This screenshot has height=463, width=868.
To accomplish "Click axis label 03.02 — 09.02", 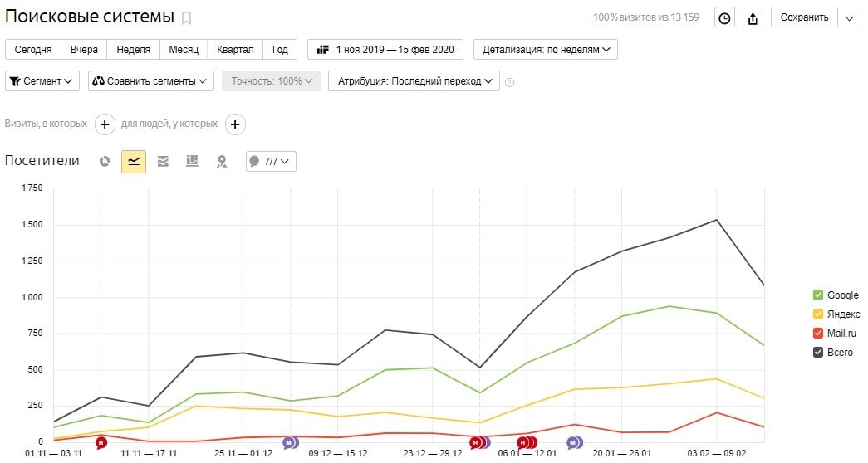I will (x=716, y=454).
